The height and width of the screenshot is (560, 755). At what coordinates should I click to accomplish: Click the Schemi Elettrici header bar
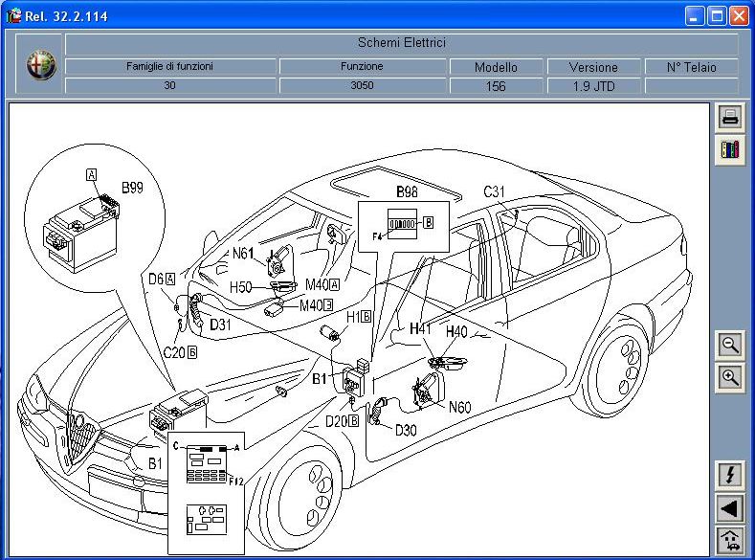pos(401,43)
